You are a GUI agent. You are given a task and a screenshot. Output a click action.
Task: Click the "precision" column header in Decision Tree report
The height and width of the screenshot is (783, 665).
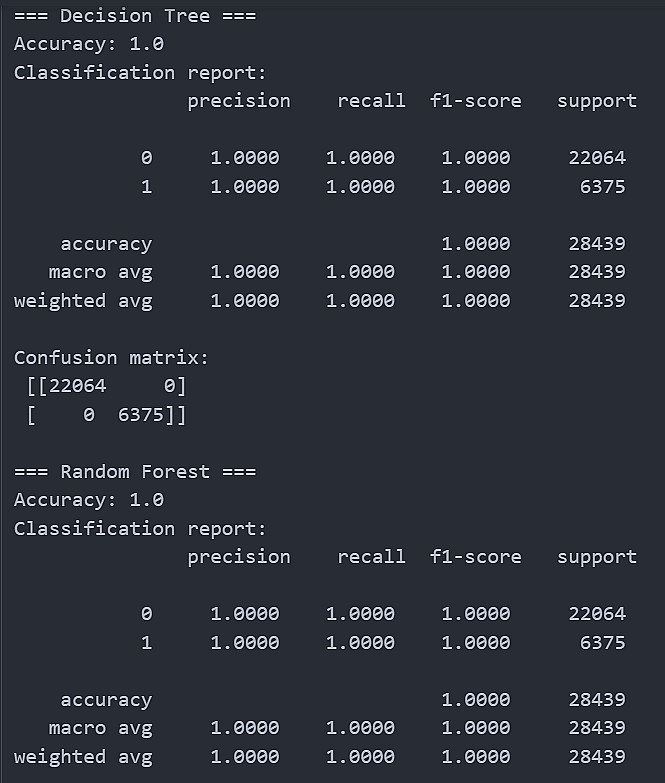pyautogui.click(x=239, y=101)
